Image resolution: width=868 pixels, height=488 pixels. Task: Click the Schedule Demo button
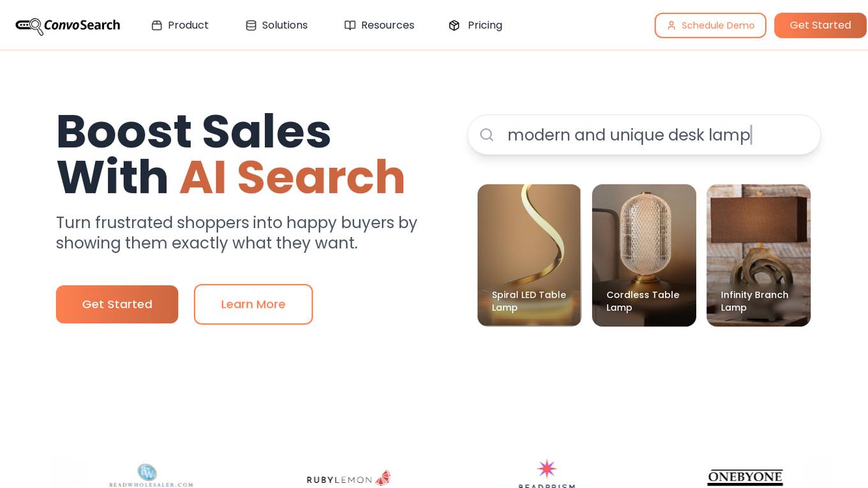point(710,26)
